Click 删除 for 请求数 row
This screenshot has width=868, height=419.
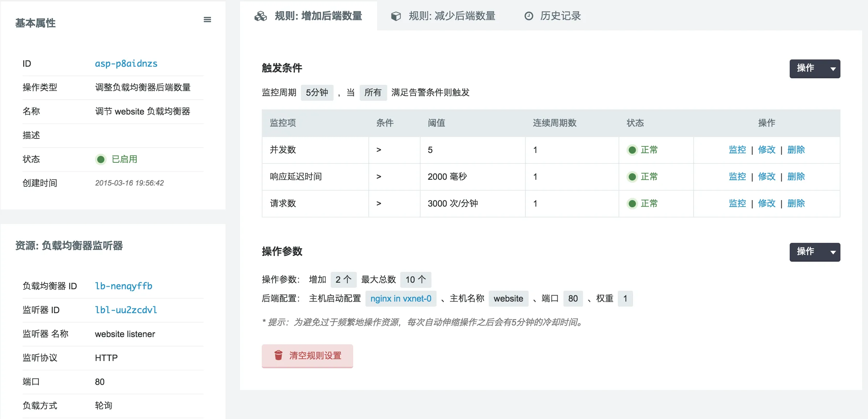pyautogui.click(x=796, y=203)
